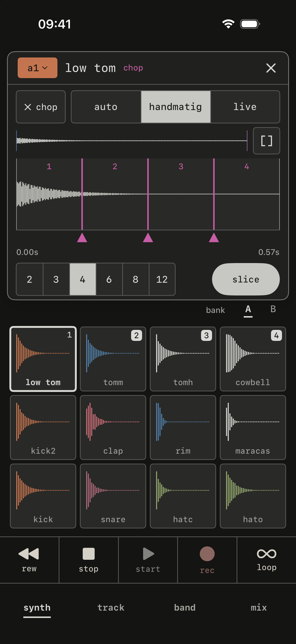
Task: Close the low tom chop panel
Action: point(271,68)
